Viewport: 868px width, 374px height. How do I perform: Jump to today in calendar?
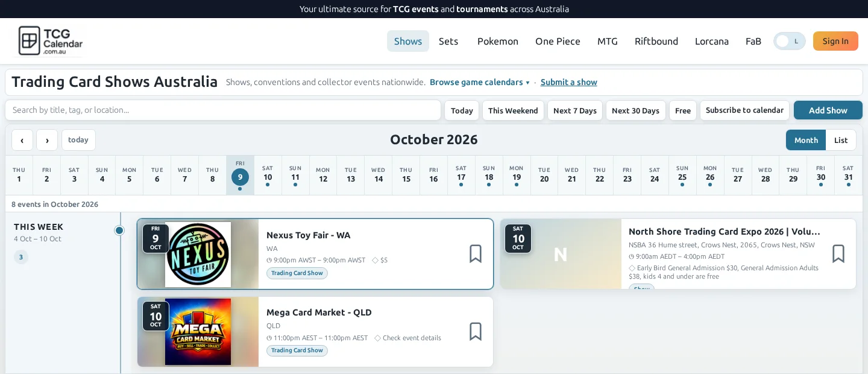[x=78, y=140]
